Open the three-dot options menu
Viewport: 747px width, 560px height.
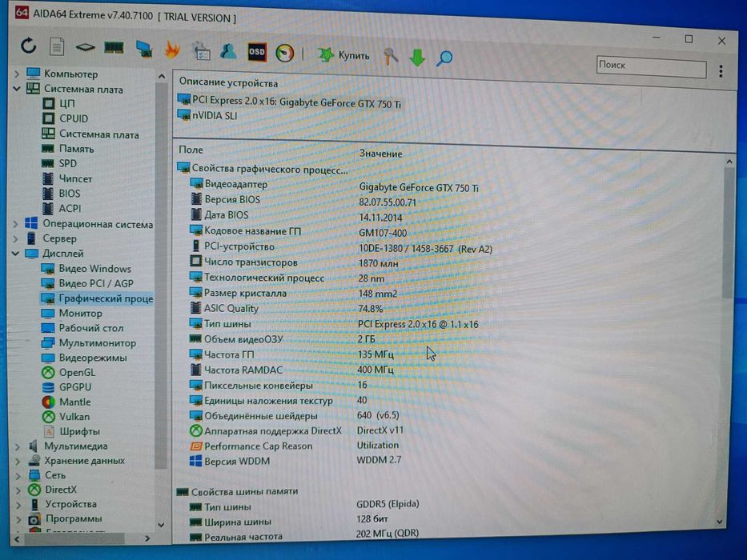[x=721, y=71]
